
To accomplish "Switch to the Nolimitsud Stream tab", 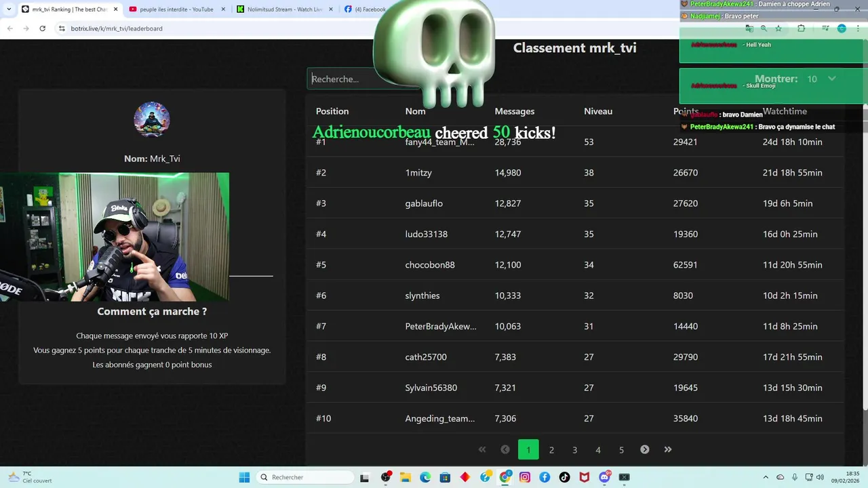I will click(x=285, y=9).
